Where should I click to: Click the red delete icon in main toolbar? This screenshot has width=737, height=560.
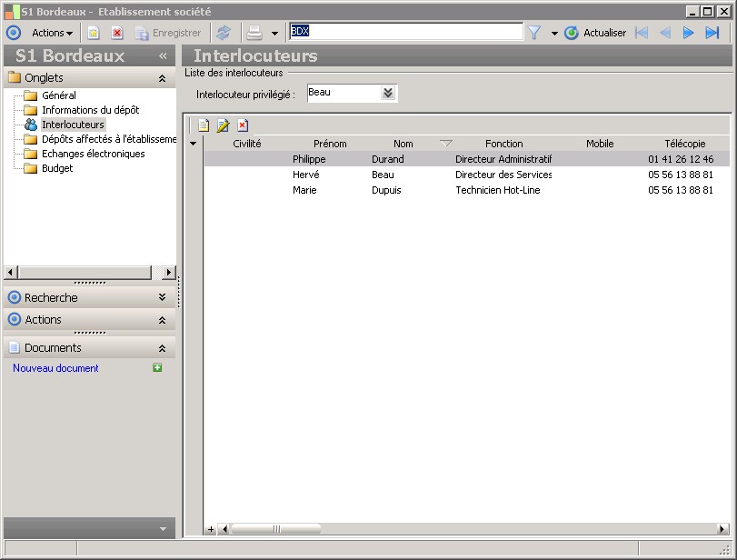point(117,33)
